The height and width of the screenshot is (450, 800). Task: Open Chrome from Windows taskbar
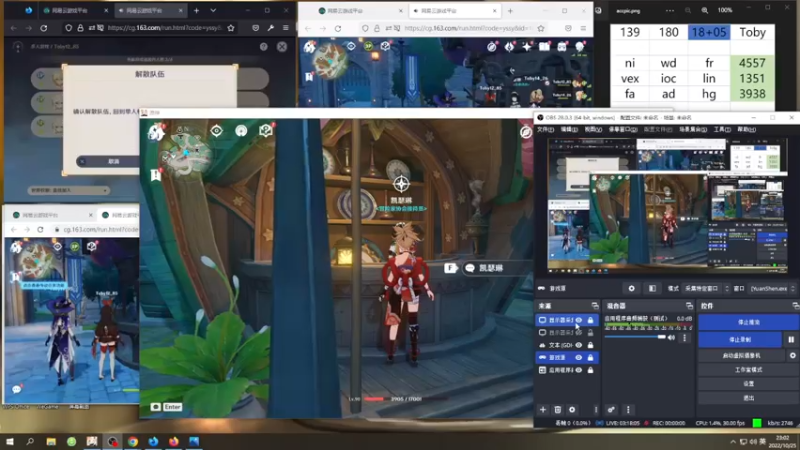(133, 441)
